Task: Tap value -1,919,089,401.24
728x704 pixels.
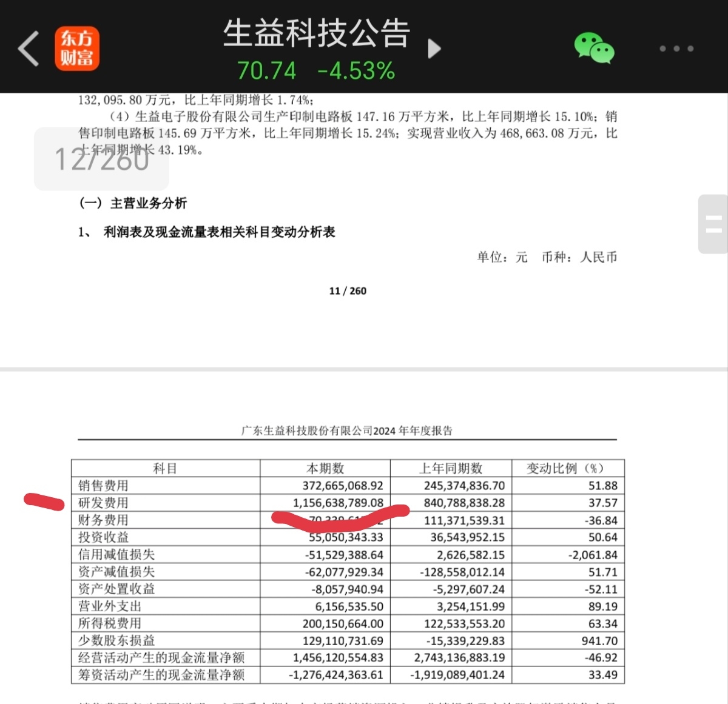Action: tap(457, 675)
